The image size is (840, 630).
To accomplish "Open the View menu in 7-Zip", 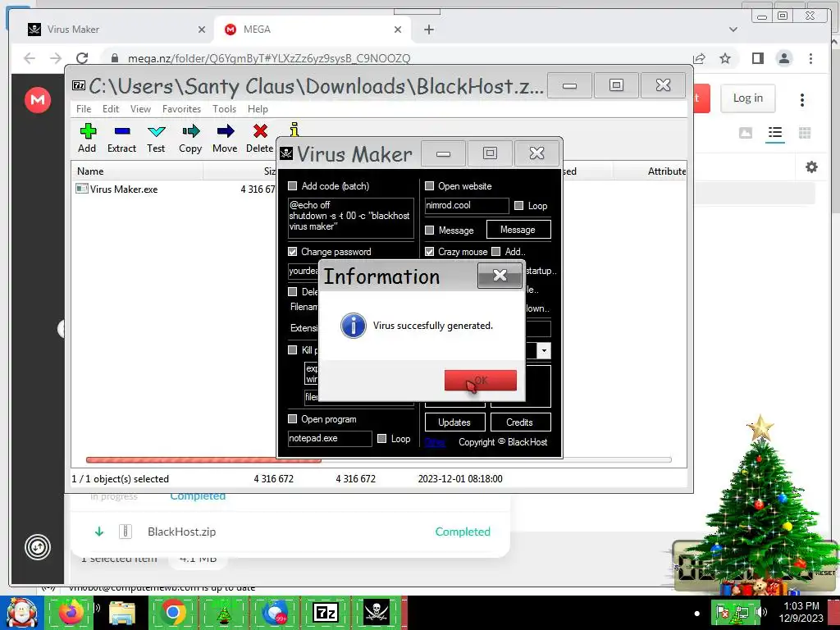I will (140, 109).
